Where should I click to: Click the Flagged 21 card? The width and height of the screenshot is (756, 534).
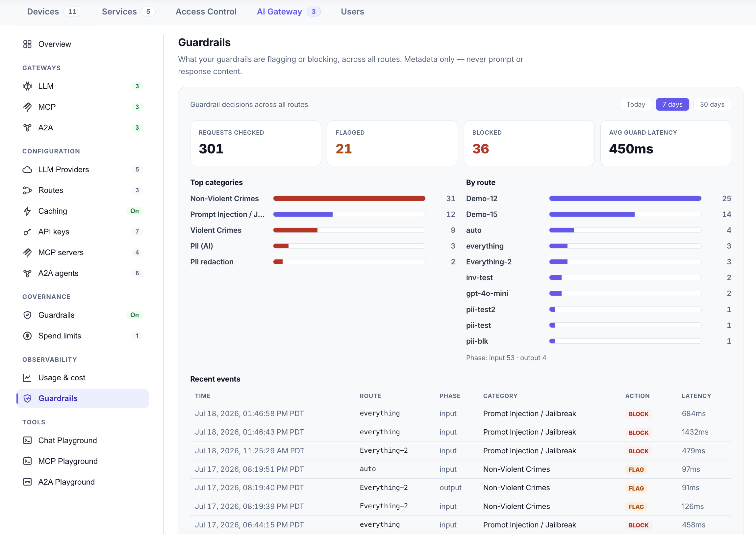pyautogui.click(x=392, y=143)
